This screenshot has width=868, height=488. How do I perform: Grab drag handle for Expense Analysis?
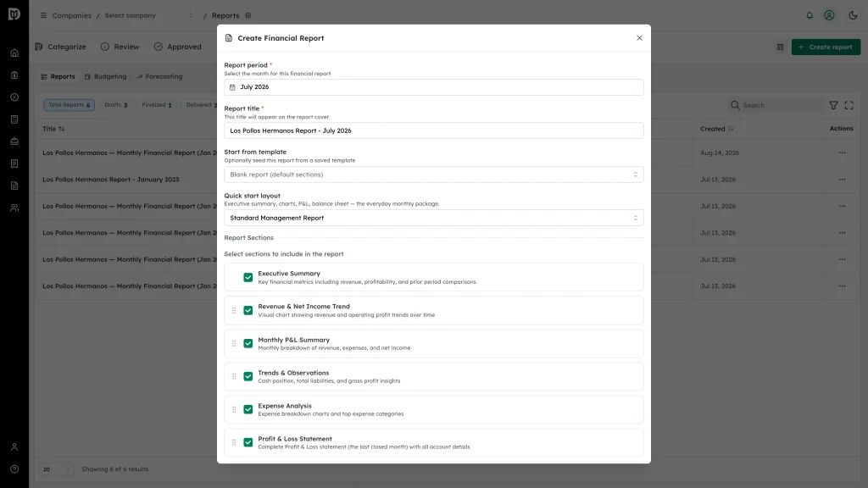[234, 409]
